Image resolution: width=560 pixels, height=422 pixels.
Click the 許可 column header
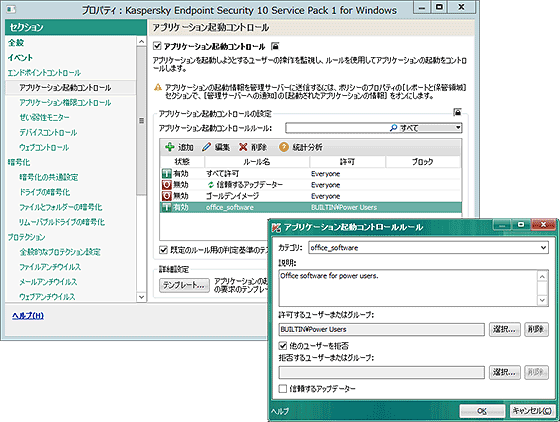pos(348,162)
